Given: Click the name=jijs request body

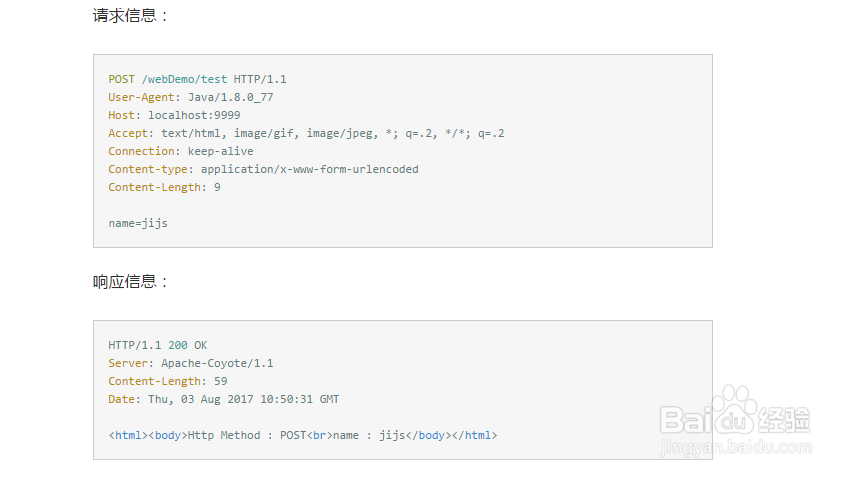Looking at the screenshot, I should (x=138, y=223).
